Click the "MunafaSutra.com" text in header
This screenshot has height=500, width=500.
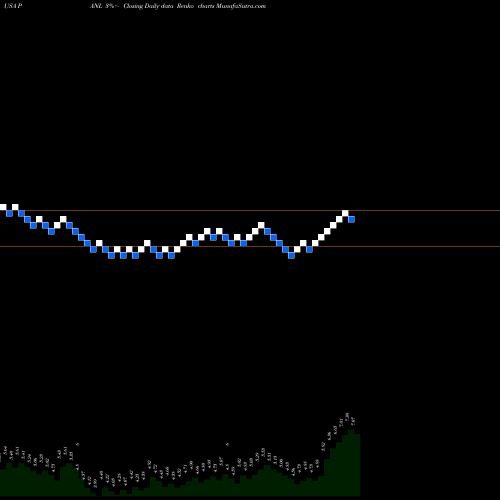click(241, 6)
